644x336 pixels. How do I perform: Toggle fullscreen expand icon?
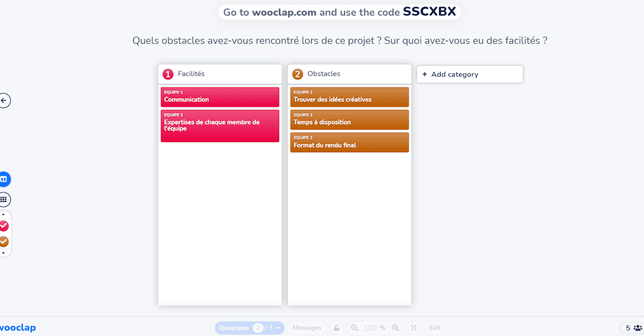point(414,327)
